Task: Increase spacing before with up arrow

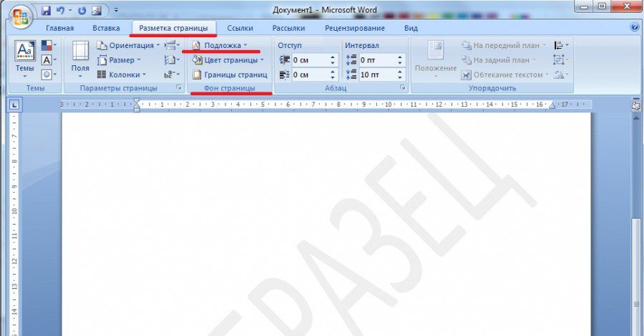Action: pyautogui.click(x=400, y=57)
